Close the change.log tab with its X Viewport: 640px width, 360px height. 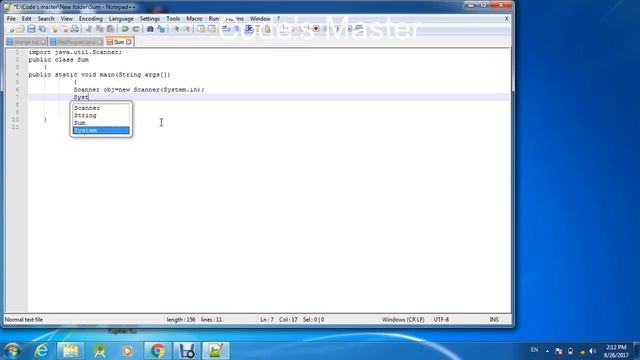click(43, 42)
